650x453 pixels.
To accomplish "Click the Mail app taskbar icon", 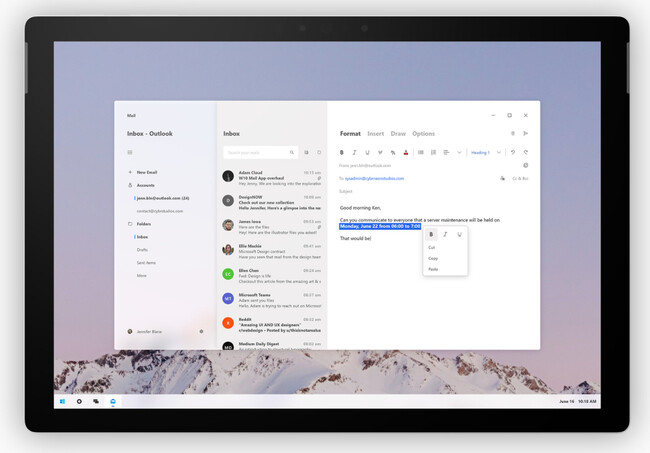I will click(113, 401).
